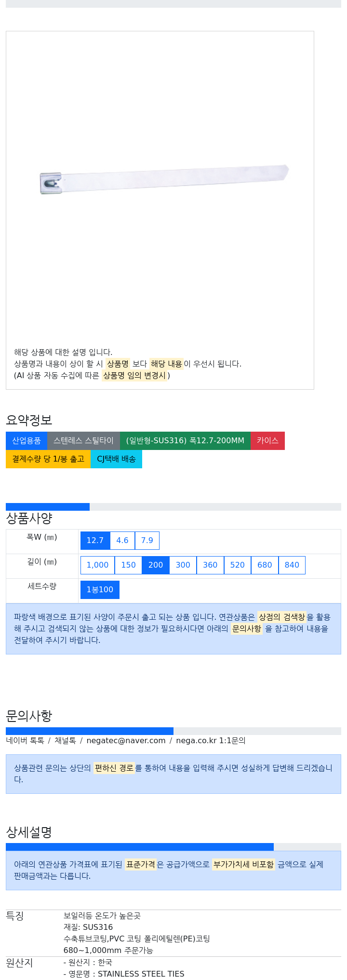This screenshot has height=980, width=347.
Task: Pick the 300 length option
Action: pyautogui.click(x=183, y=565)
